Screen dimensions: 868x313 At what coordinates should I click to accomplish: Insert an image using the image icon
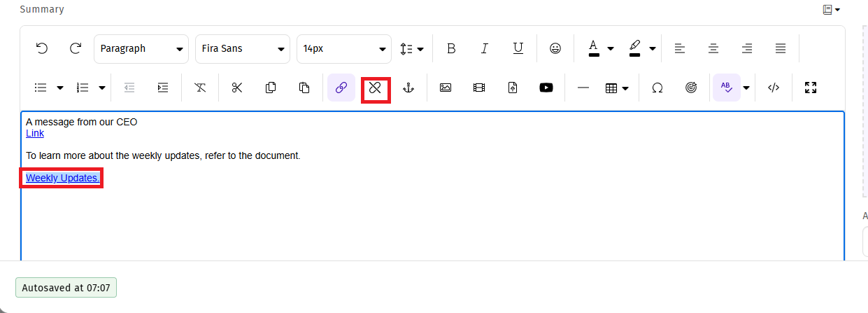[446, 88]
